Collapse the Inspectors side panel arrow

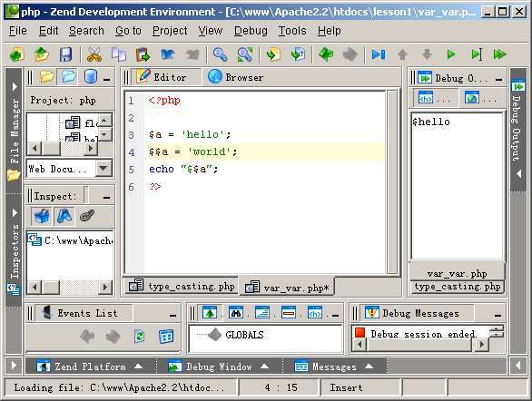click(15, 213)
